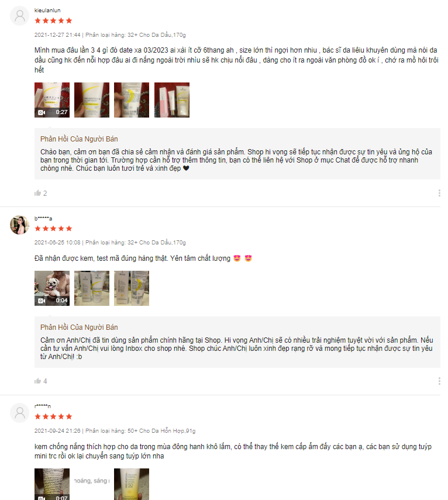448x500 pixels.
Task: Click username r*****n
Action: tap(43, 406)
